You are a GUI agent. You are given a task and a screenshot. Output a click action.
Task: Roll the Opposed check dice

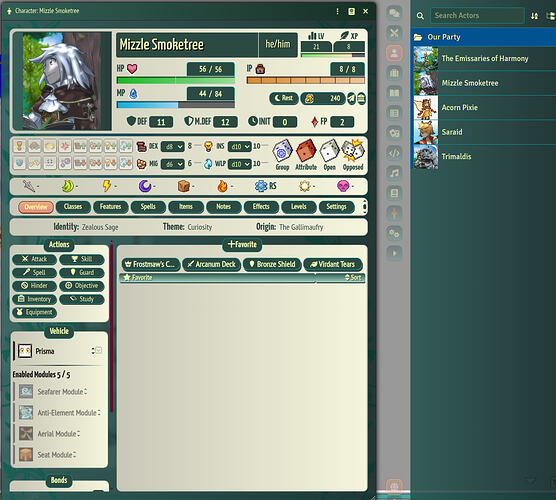pos(353,151)
